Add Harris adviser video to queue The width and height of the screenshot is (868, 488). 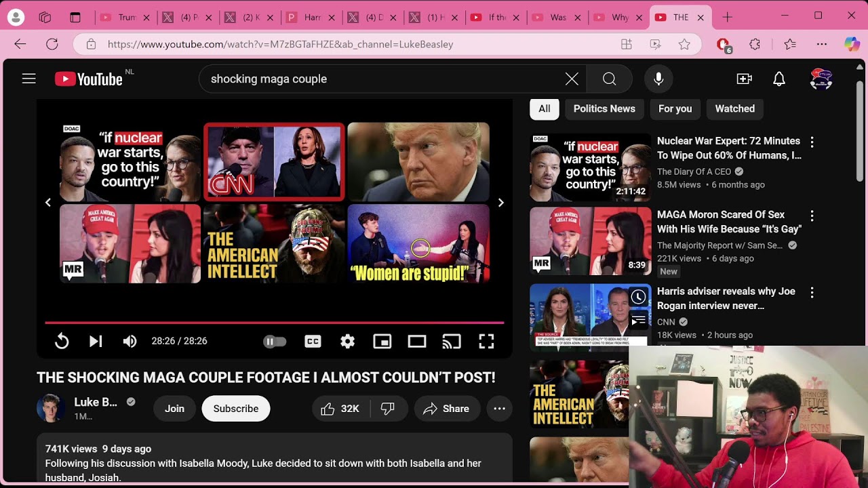[x=638, y=320]
